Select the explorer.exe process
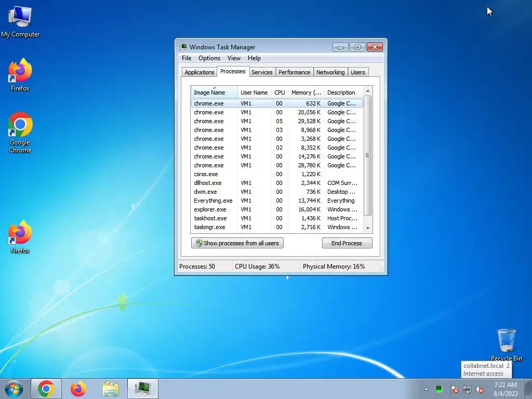The height and width of the screenshot is (399, 532). click(277, 209)
